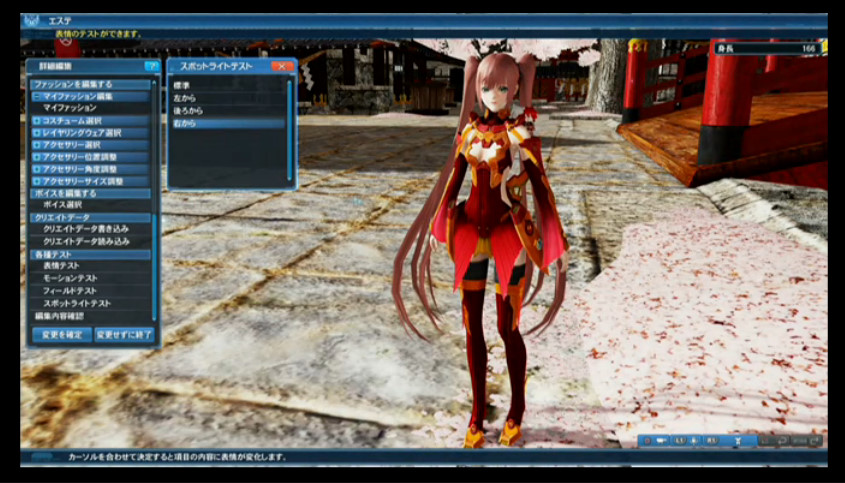The width and height of the screenshot is (845, 483).
Task: Click the scroll-up arrow in 詳細編集 panel
Action: click(x=155, y=82)
